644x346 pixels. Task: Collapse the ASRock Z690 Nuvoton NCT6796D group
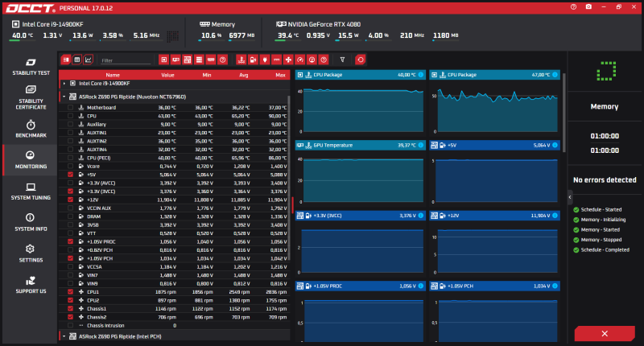[64, 97]
